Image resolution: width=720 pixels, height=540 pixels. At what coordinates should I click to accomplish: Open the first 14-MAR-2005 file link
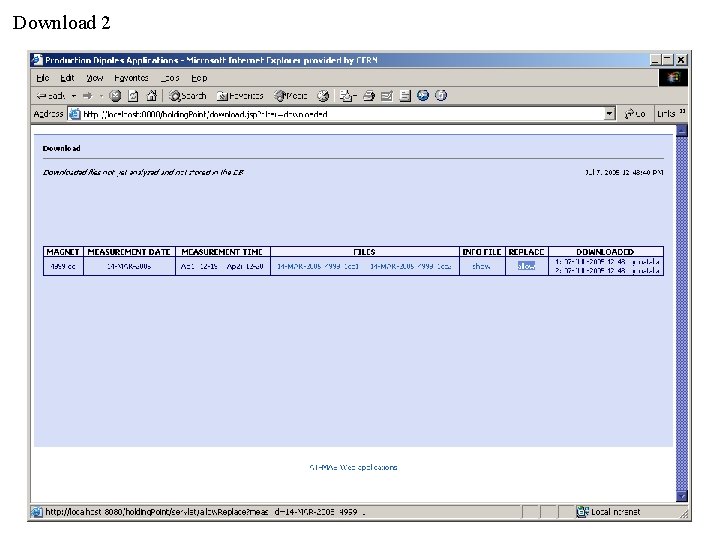tap(317, 266)
